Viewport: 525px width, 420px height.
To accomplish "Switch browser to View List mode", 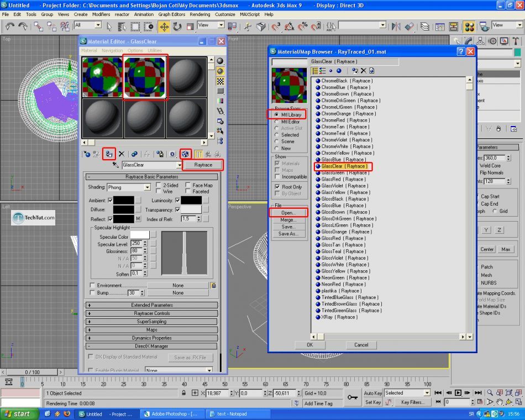I will (x=315, y=71).
